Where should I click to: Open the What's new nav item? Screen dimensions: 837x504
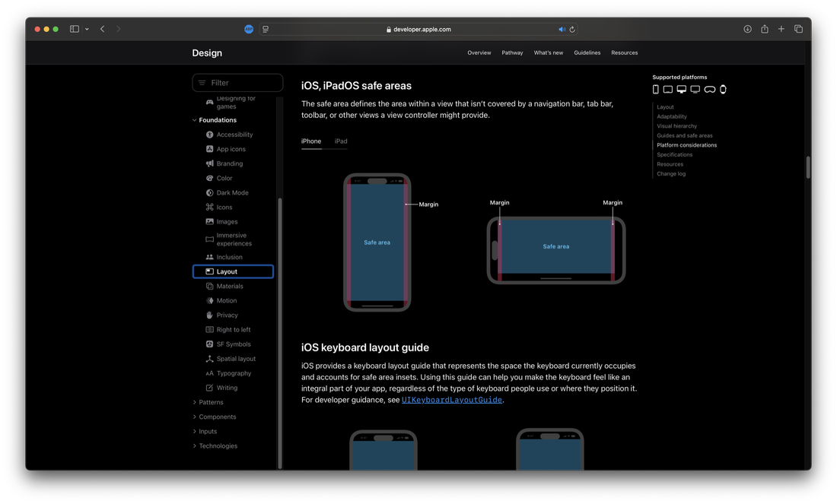click(548, 52)
